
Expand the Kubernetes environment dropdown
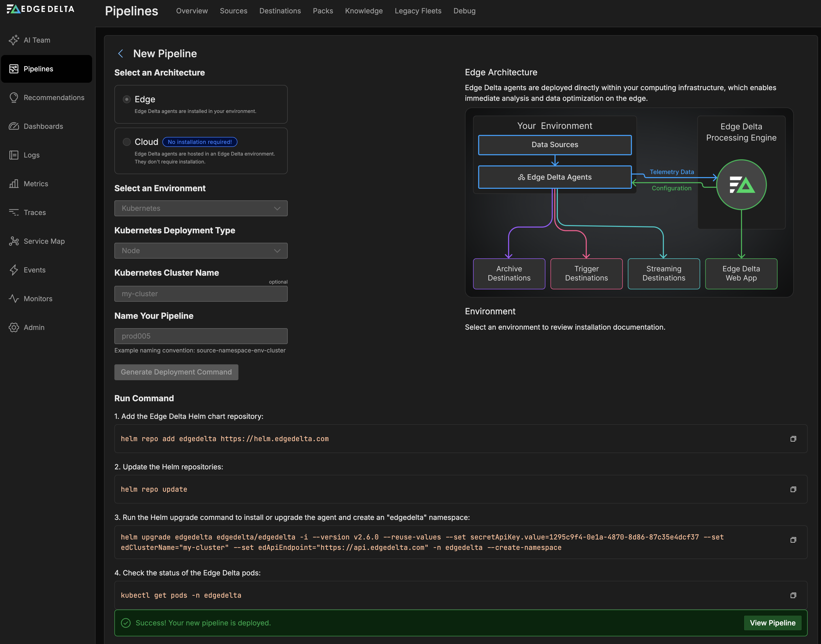[201, 208]
